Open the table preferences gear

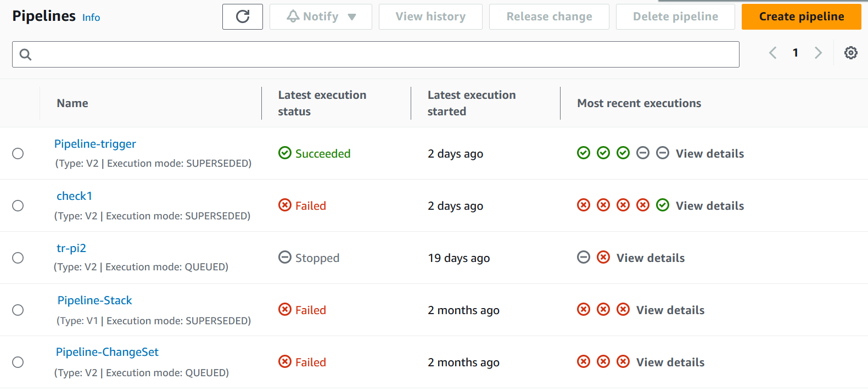[x=850, y=53]
